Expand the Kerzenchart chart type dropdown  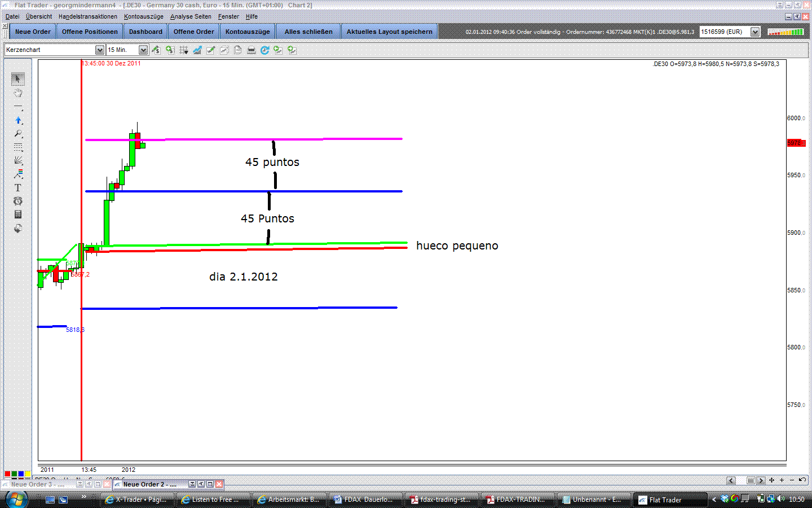click(99, 50)
